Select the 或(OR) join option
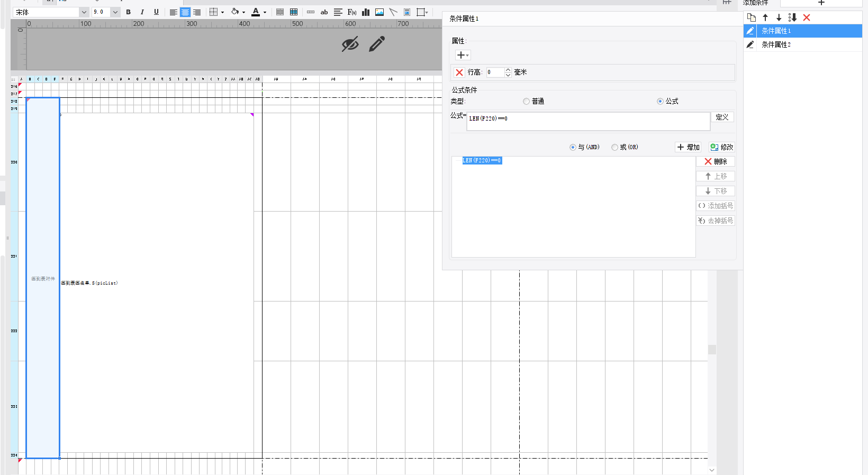868x475 pixels. [625, 147]
